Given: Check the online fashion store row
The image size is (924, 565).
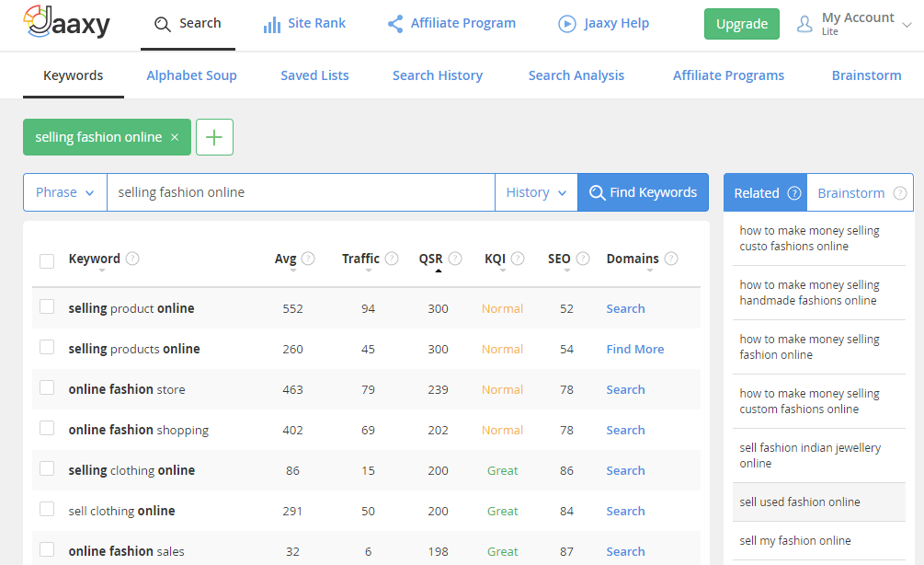Looking at the screenshot, I should point(47,387).
